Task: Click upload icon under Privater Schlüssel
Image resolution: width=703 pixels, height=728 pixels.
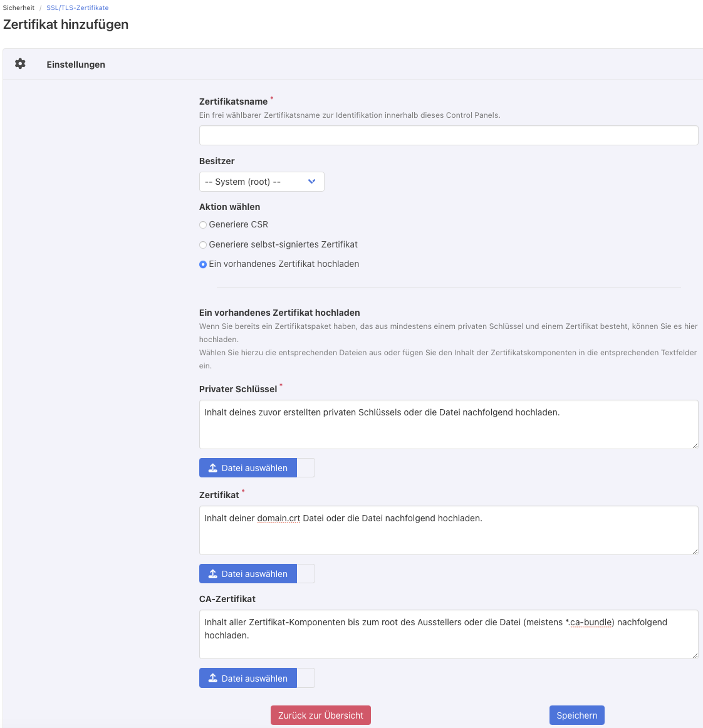Action: (213, 468)
